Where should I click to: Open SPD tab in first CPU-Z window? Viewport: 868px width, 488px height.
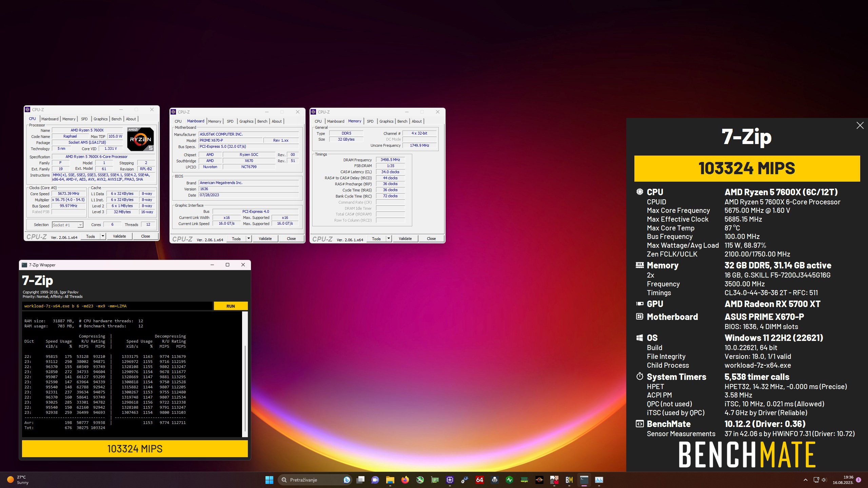tap(84, 119)
